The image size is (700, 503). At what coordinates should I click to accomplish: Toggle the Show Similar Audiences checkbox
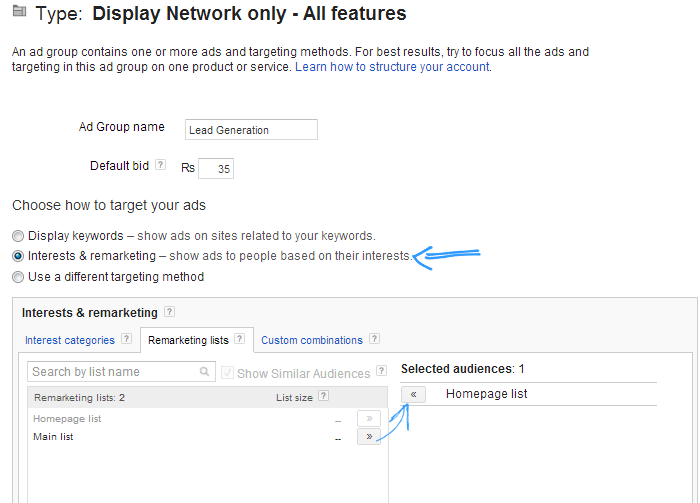[x=227, y=373]
